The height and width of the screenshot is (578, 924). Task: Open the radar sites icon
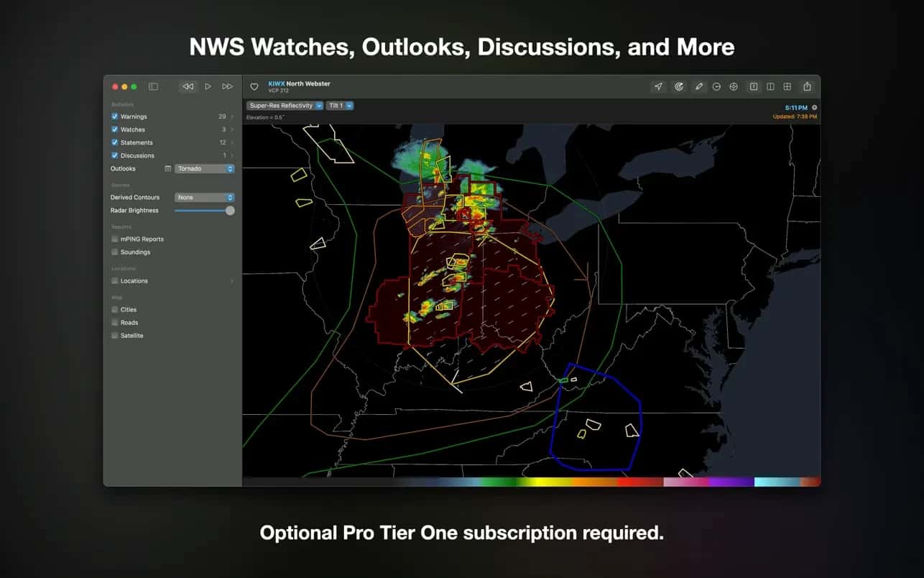(x=679, y=86)
